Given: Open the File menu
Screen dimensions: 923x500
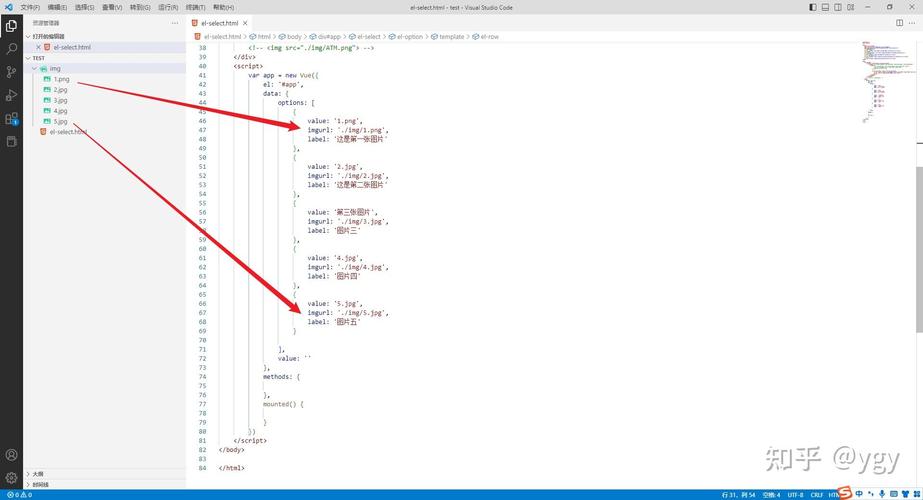Looking at the screenshot, I should point(30,7).
